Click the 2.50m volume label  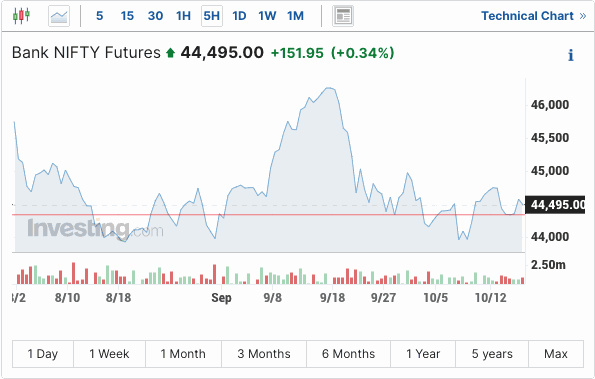pyautogui.click(x=548, y=264)
